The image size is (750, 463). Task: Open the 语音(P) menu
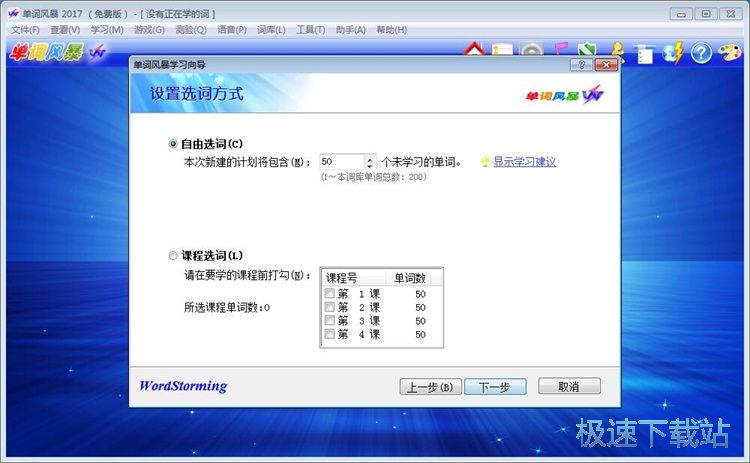tap(232, 30)
